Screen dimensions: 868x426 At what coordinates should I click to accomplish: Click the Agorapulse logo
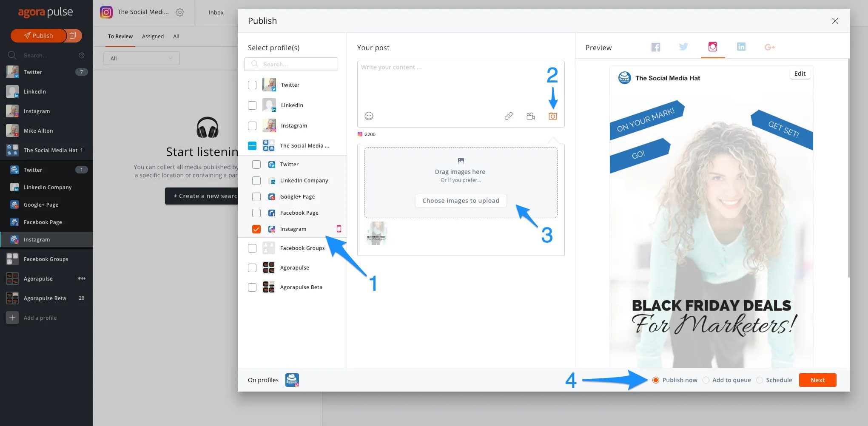(x=46, y=13)
